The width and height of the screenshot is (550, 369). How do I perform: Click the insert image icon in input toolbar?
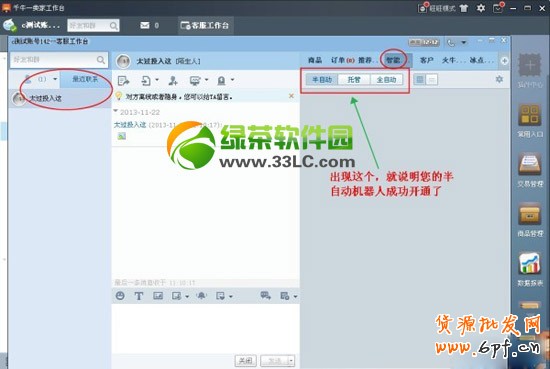158,296
